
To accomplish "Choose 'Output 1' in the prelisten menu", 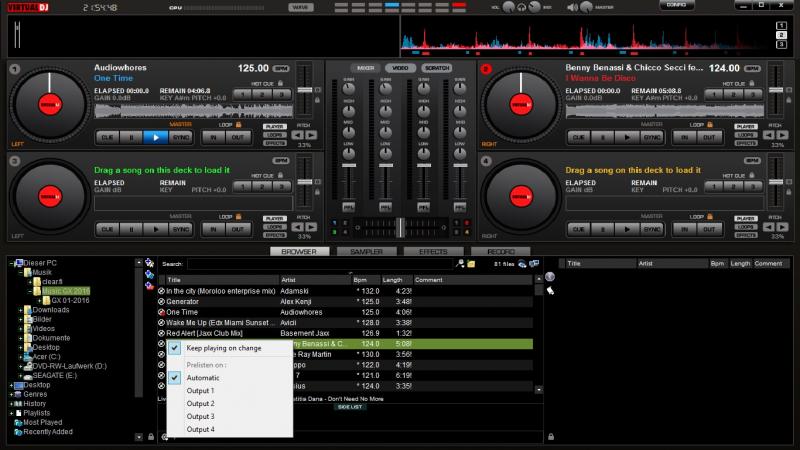I will click(x=200, y=391).
